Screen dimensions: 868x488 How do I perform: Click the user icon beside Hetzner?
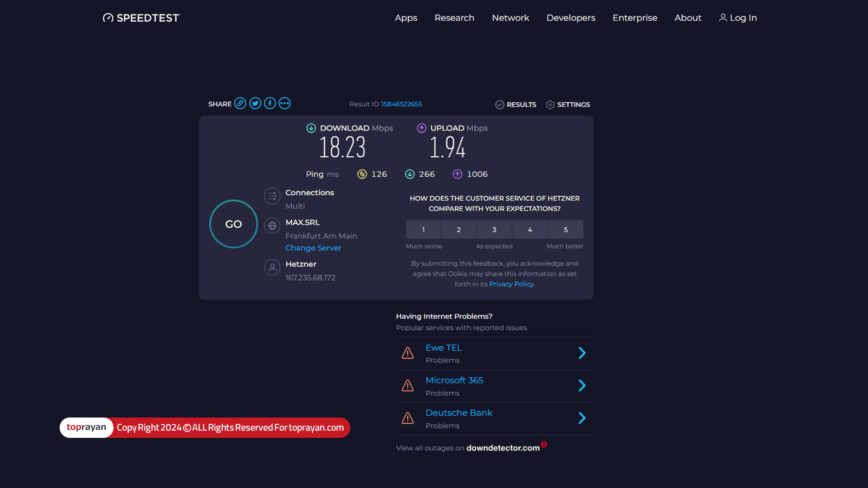coord(272,267)
